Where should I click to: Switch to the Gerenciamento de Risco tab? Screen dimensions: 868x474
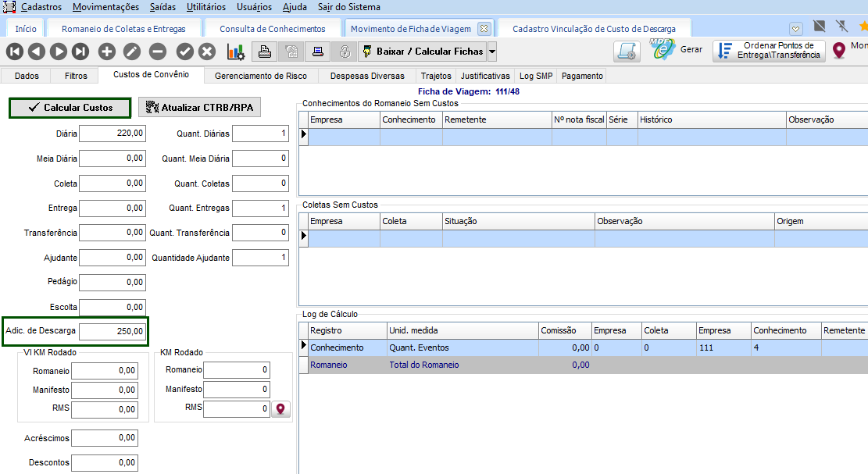click(x=261, y=76)
